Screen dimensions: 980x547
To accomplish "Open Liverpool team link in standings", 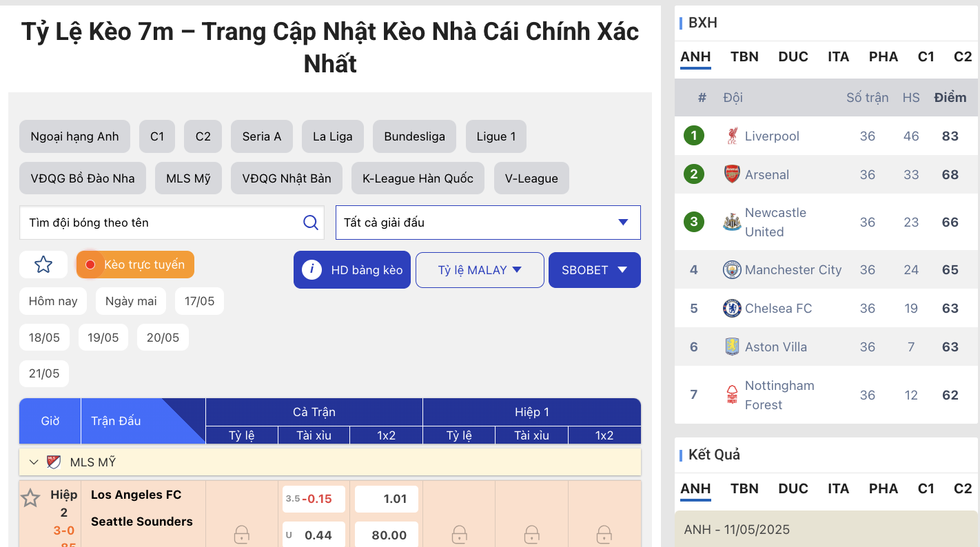I will point(772,136).
